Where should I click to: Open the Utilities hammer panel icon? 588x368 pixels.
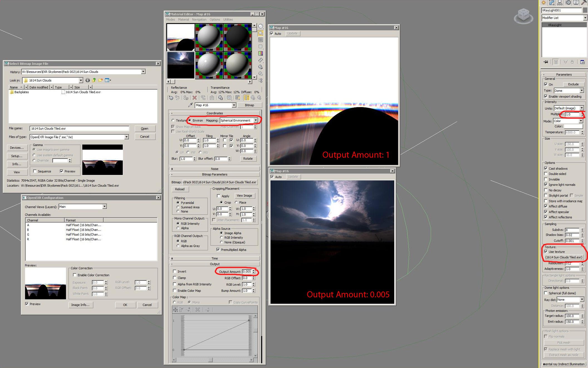pyautogui.click(x=584, y=3)
